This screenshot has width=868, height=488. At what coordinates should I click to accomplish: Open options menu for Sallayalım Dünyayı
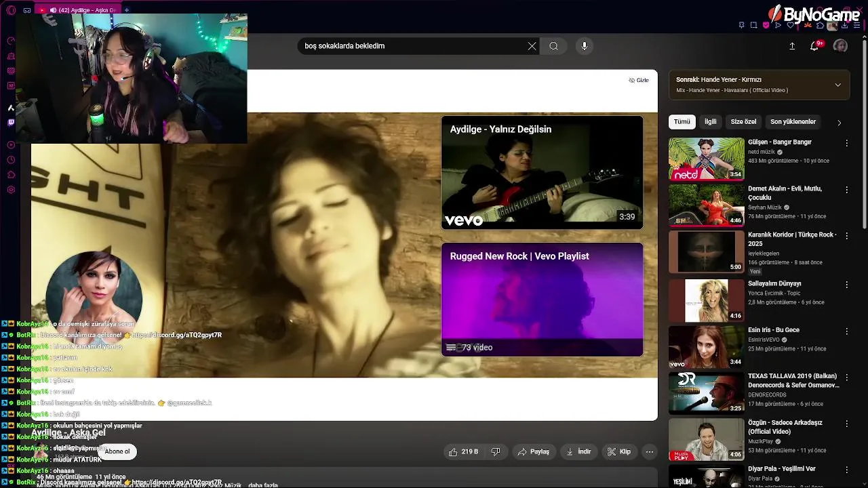pyautogui.click(x=846, y=285)
